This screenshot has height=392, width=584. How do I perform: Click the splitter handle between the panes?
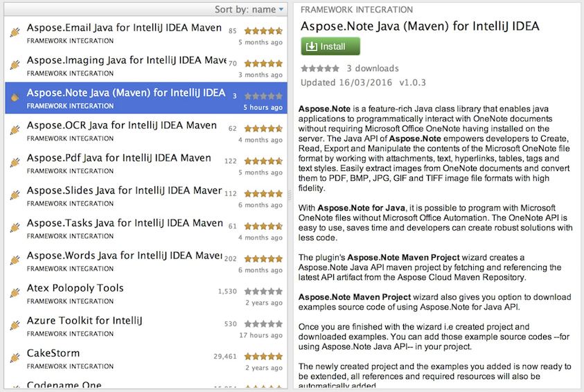click(290, 195)
